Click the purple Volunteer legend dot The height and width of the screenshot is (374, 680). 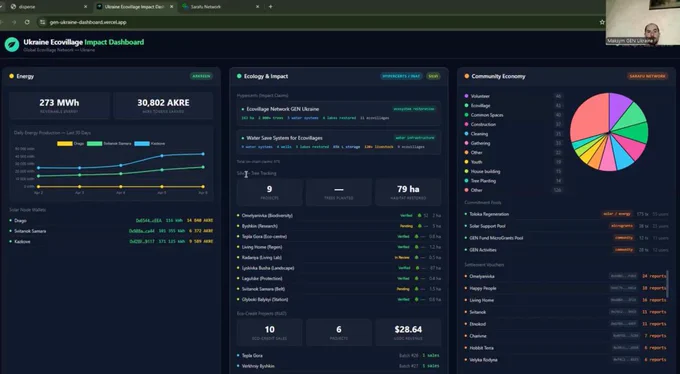467,96
